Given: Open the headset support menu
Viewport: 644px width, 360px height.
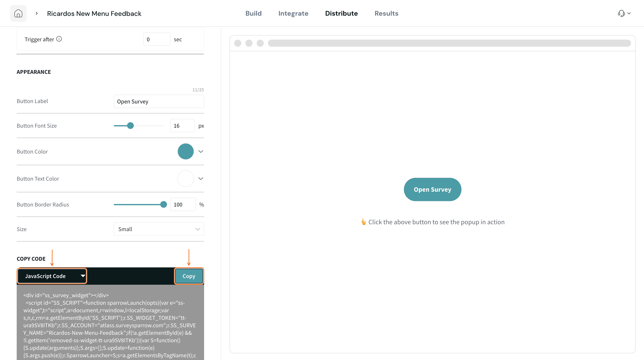Looking at the screenshot, I should coord(624,13).
